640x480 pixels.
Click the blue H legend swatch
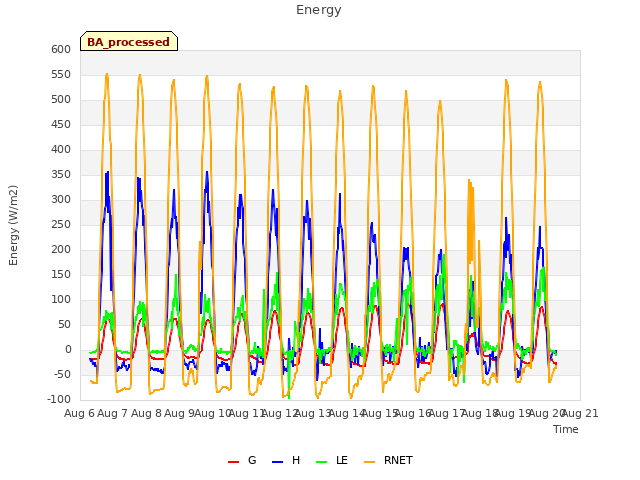pyautogui.click(x=278, y=461)
